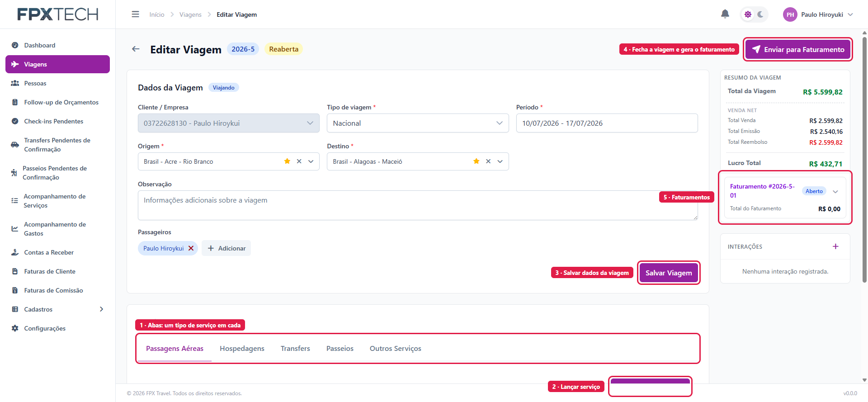
Task: Open the Tipo de viagem dropdown
Action: coord(418,123)
